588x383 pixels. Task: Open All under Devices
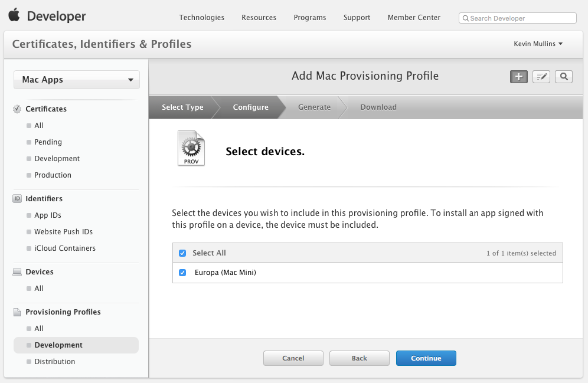coord(38,288)
